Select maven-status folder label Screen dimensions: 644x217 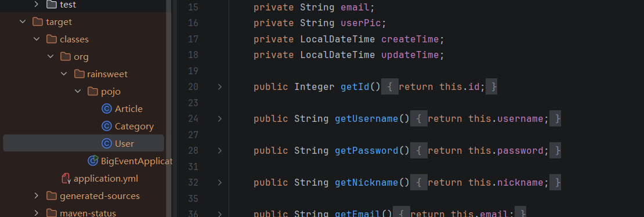tap(88, 213)
